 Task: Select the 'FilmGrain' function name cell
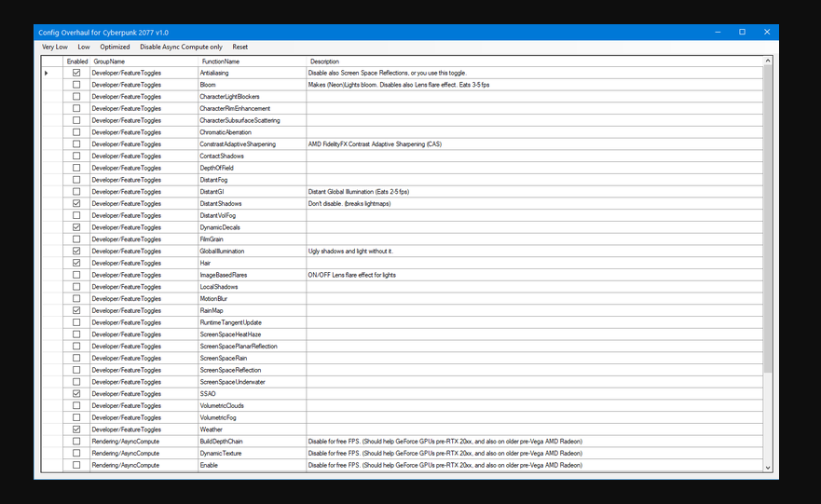click(x=253, y=239)
